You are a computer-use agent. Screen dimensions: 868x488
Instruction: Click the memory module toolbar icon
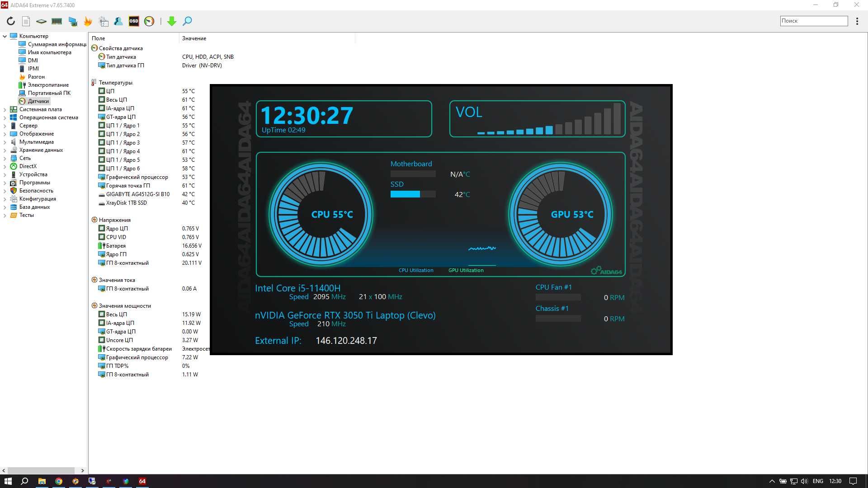point(57,21)
